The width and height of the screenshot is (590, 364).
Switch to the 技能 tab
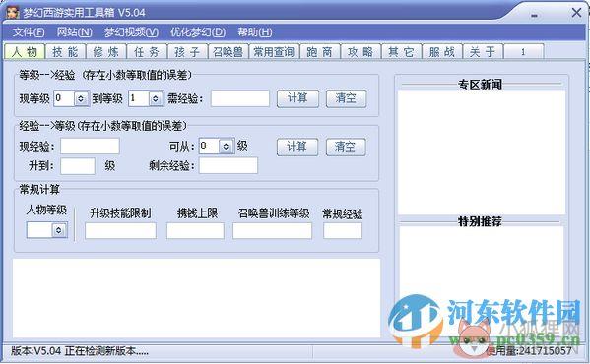[65, 52]
